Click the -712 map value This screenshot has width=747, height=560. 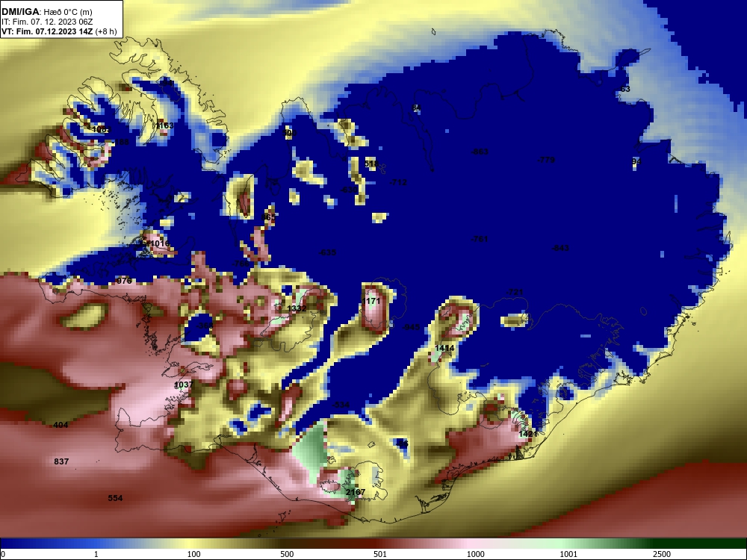tap(399, 182)
